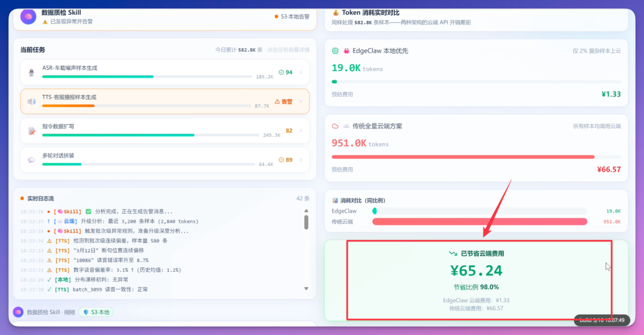Click the ¥1.33 estimated cost
Screen dimensions: 644x335
coord(611,94)
